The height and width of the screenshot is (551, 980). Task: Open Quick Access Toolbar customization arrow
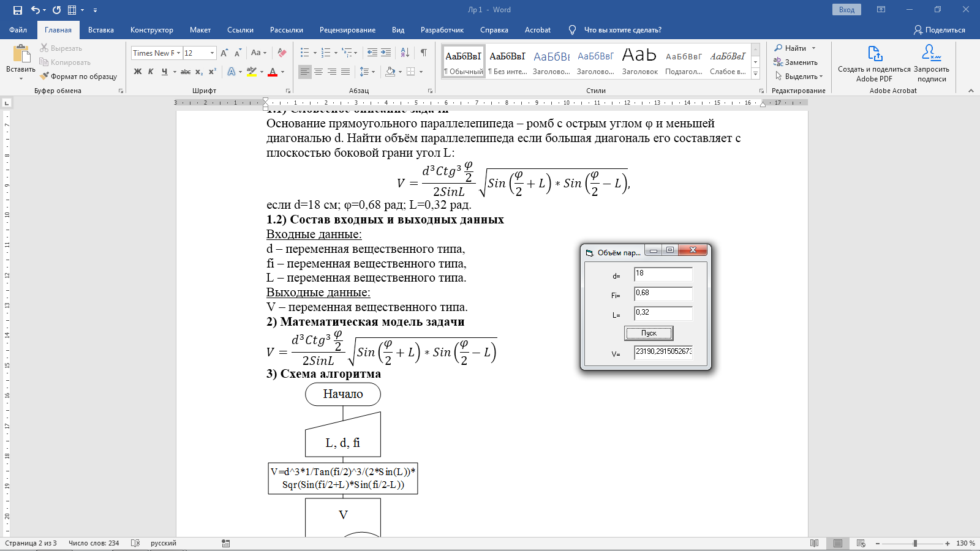[95, 10]
